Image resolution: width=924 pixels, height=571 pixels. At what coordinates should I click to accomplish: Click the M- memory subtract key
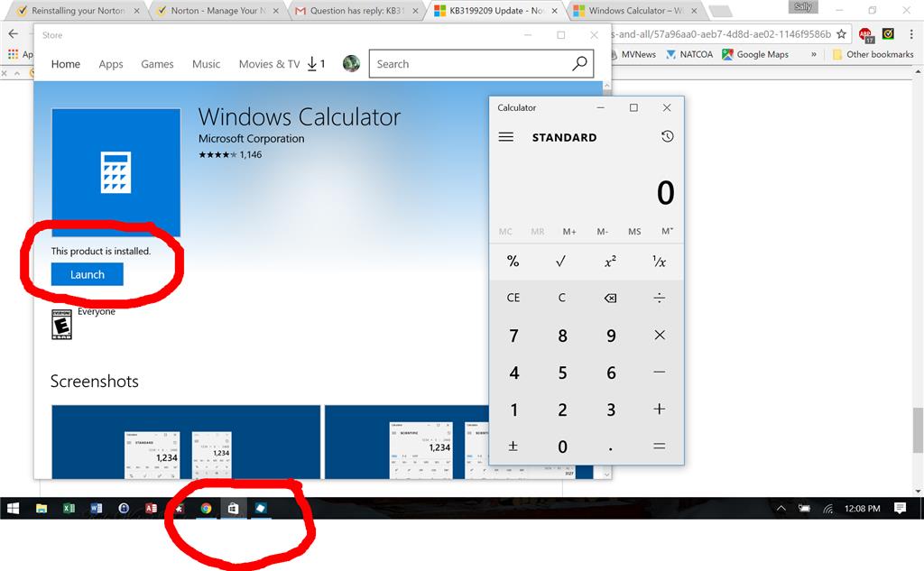[602, 232]
